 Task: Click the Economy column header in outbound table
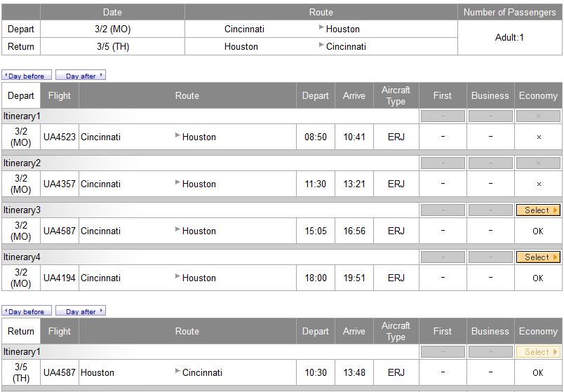click(x=538, y=95)
